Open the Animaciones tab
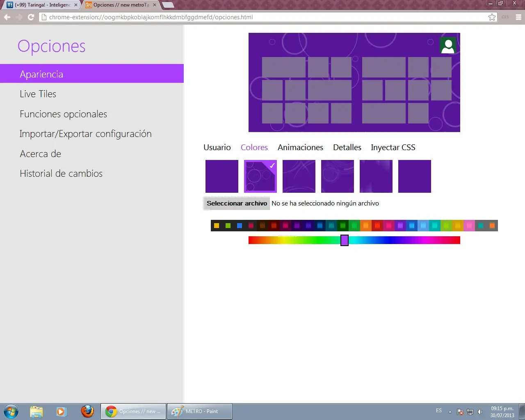This screenshot has height=420, width=525. [300, 147]
